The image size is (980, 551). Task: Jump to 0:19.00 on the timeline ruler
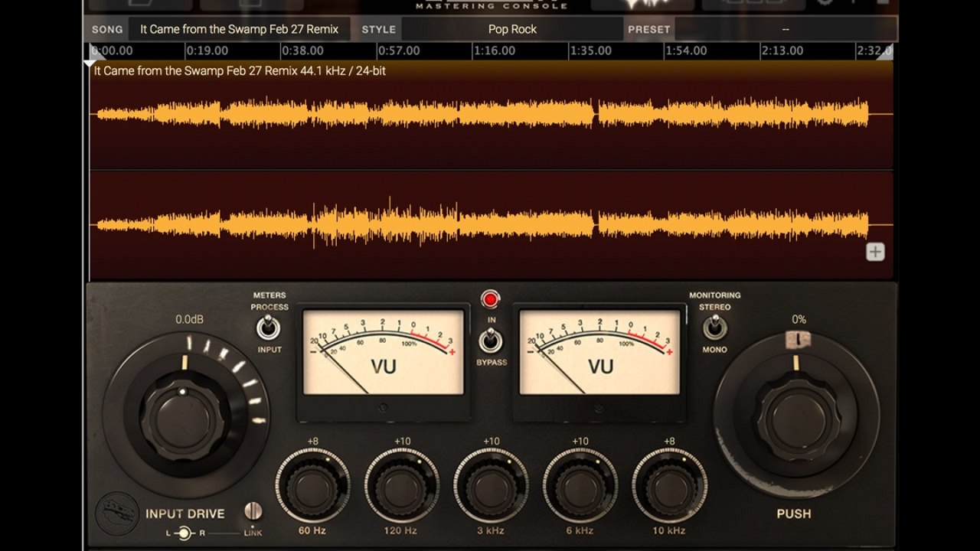click(x=207, y=51)
